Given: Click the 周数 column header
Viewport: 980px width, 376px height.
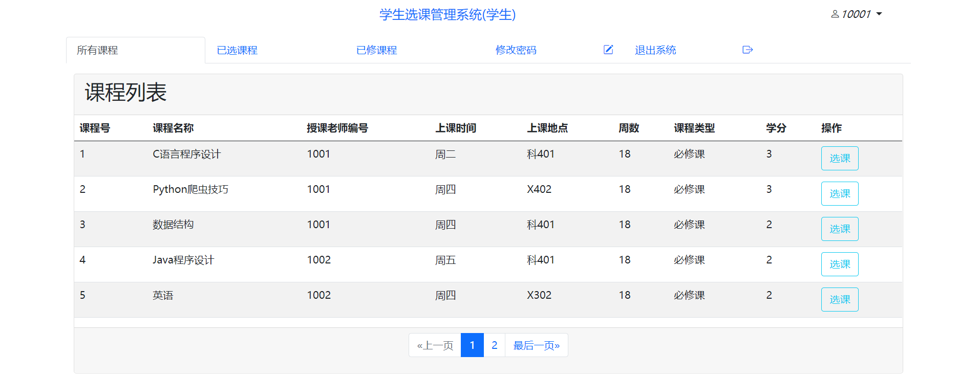Looking at the screenshot, I should point(629,128).
